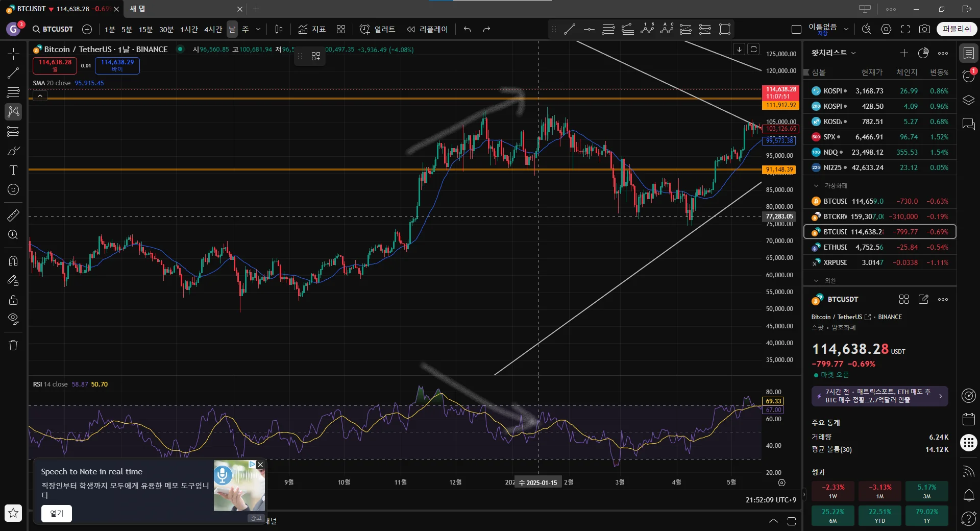This screenshot has width=980, height=531.
Task: Pick rectangle shape in the floating drawing toolbar
Action: click(x=725, y=30)
